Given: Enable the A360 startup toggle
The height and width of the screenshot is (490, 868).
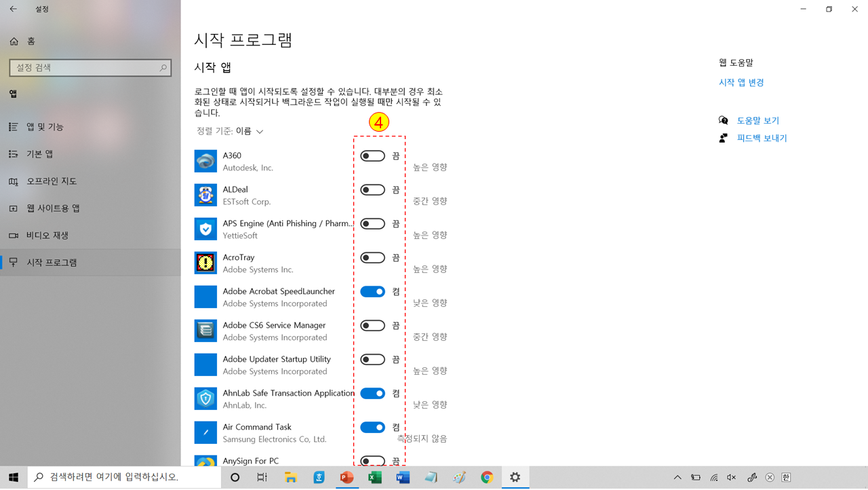Looking at the screenshot, I should click(372, 155).
